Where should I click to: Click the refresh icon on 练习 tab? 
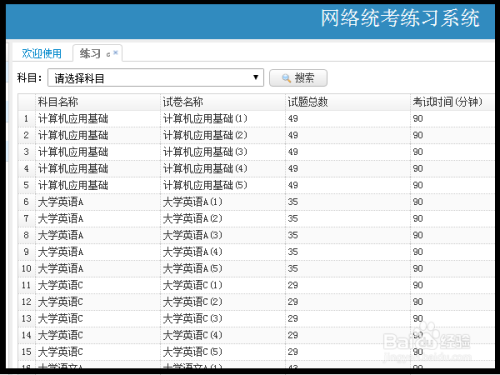pyautogui.click(x=108, y=54)
